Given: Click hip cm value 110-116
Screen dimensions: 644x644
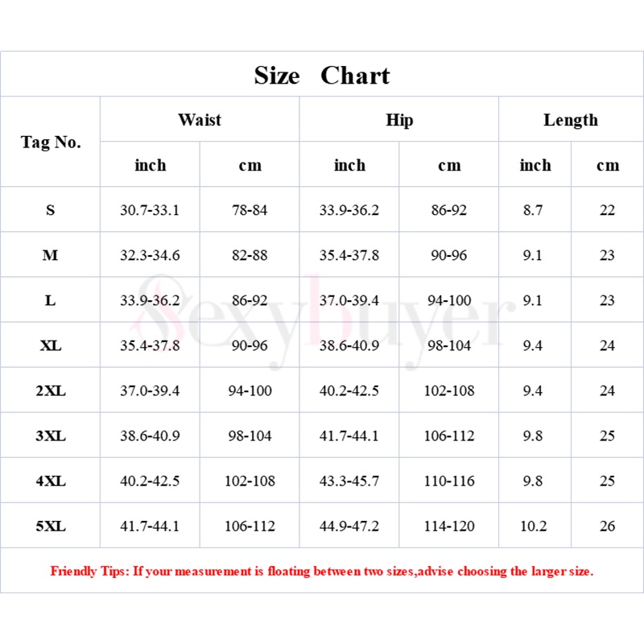Looking at the screenshot, I should pos(449,481).
